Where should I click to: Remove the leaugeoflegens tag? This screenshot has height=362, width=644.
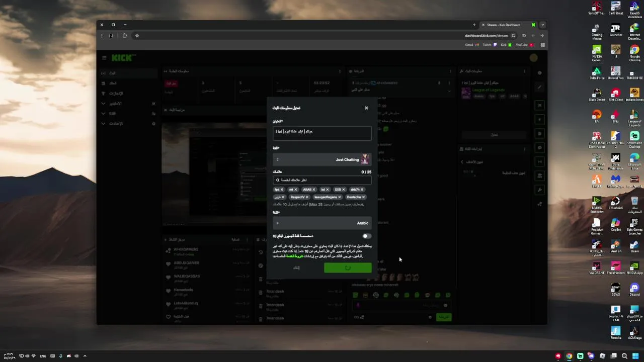[340, 197]
